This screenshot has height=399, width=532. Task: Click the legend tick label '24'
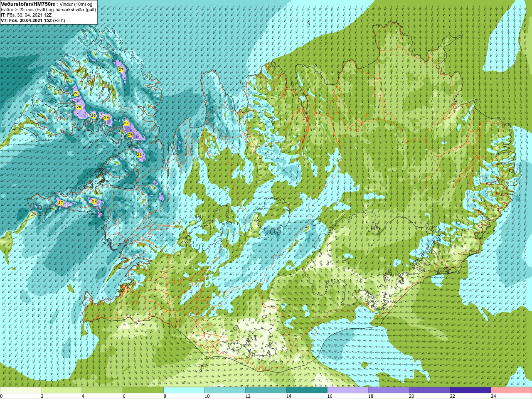[493, 396]
